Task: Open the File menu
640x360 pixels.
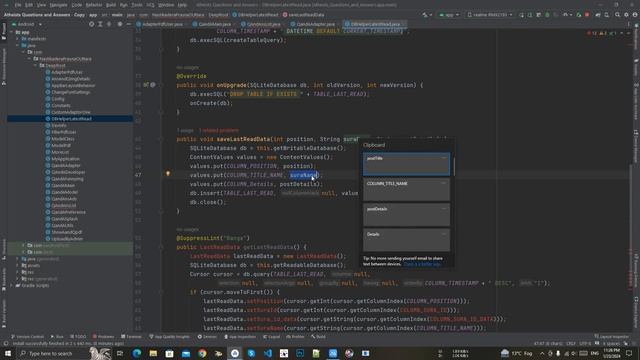Action: coord(18,5)
